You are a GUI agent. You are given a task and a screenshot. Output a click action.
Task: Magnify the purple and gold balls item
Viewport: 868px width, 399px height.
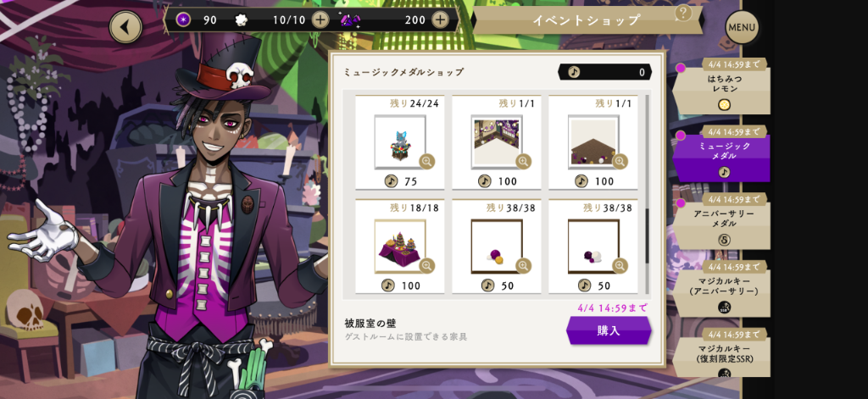tap(524, 266)
